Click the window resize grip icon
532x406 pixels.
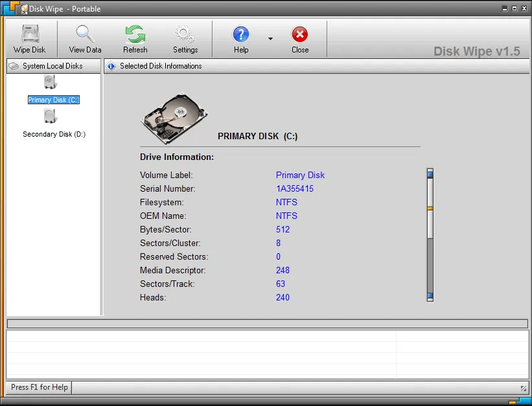[524, 388]
